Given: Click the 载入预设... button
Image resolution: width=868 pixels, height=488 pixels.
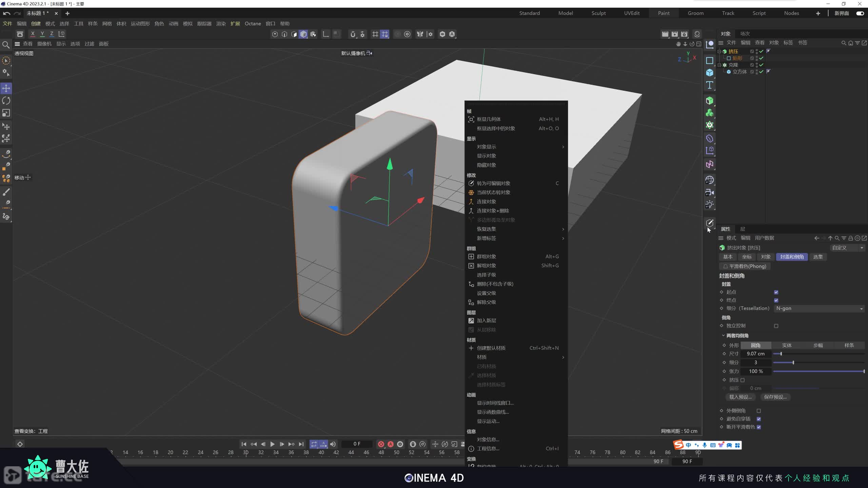Looking at the screenshot, I should point(740,397).
